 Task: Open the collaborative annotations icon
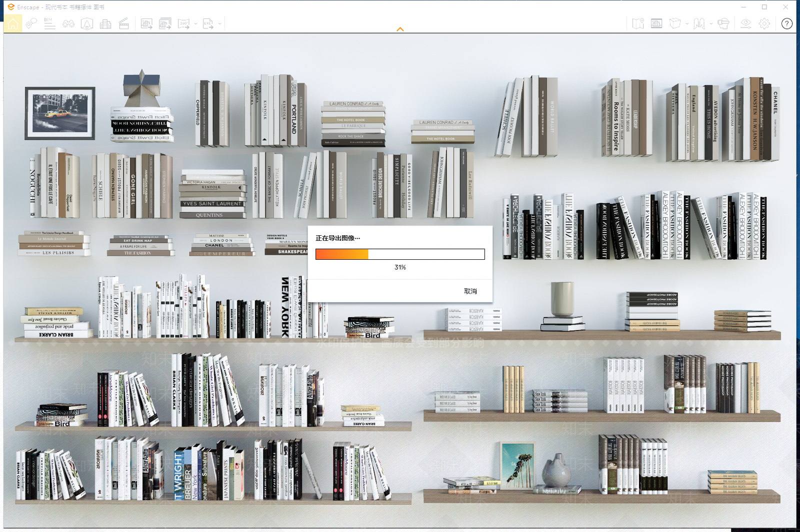[31, 23]
